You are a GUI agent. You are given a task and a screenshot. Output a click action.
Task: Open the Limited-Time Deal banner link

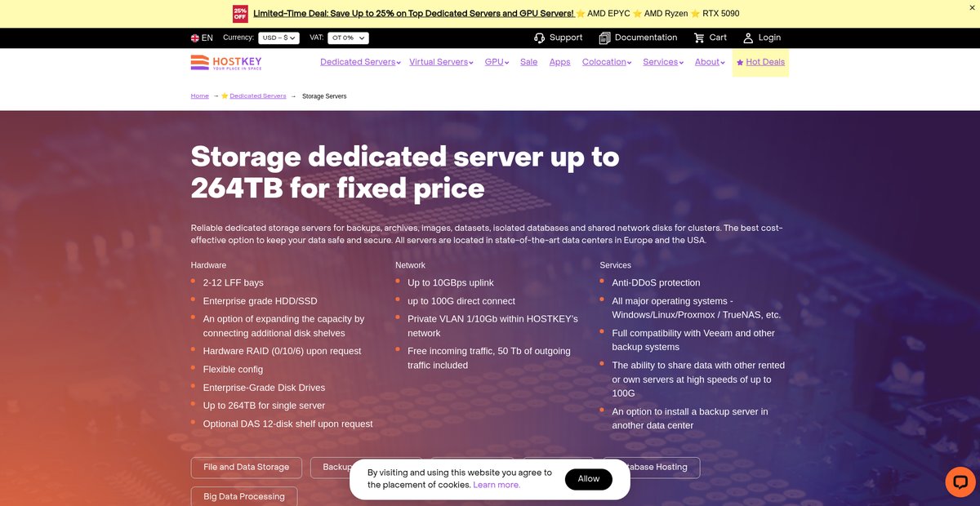(413, 14)
